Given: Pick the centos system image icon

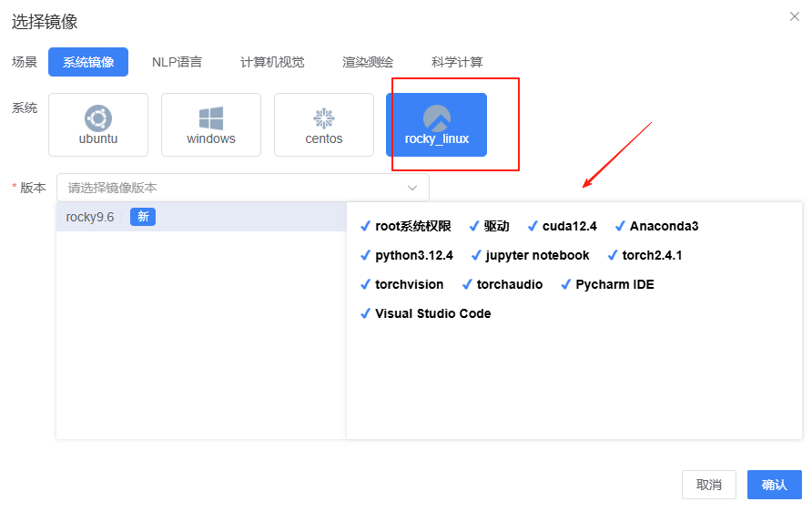Looking at the screenshot, I should click(x=324, y=118).
